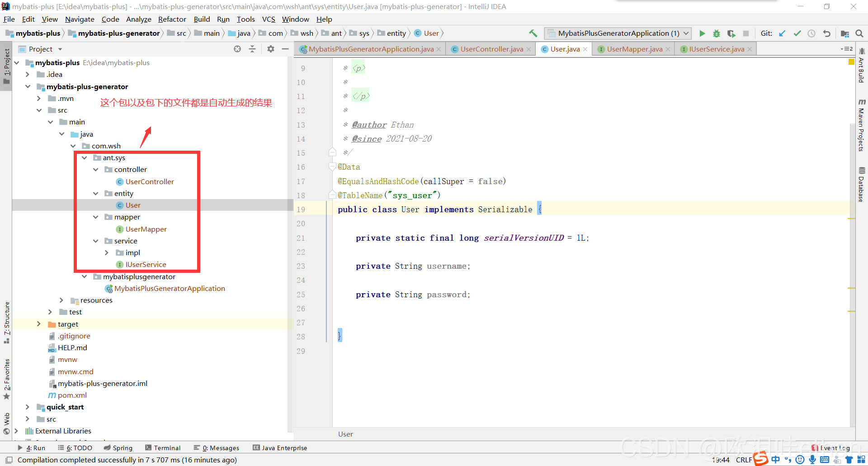Click the CRLF line separator indicator

coord(744,460)
